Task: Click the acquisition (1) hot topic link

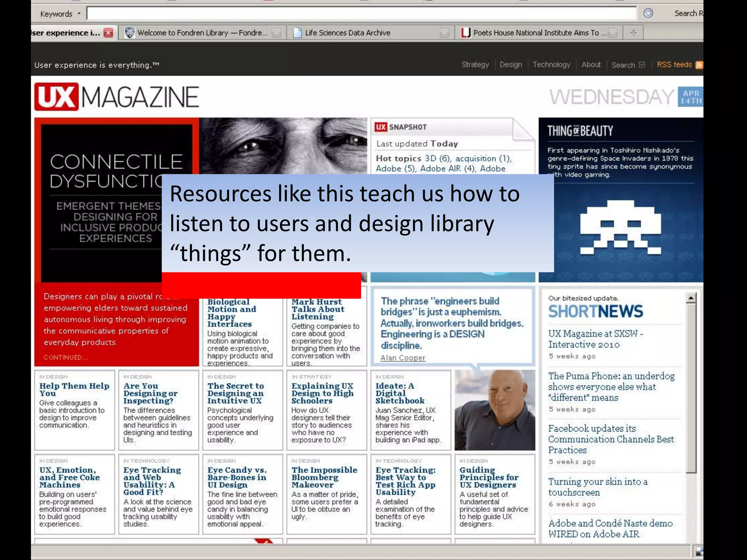Action: point(483,159)
